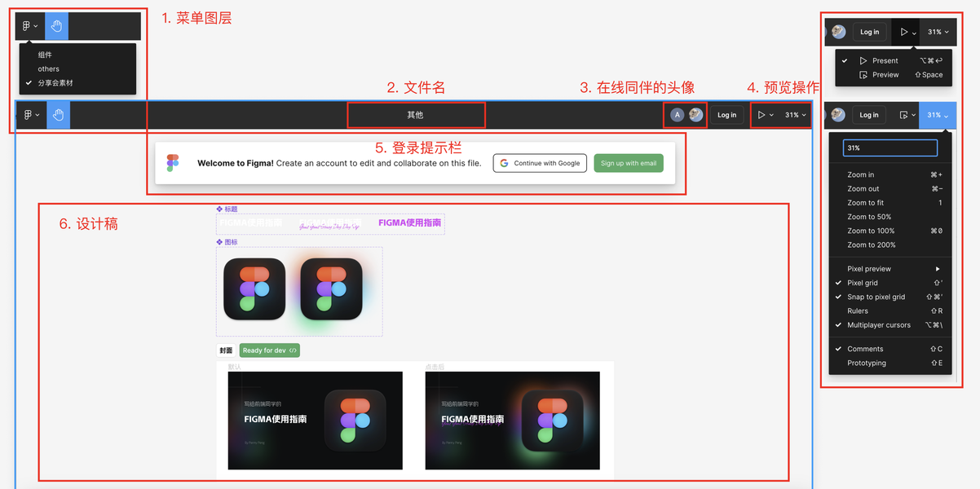Toggle Snap to pixel grid
This screenshot has width=980, height=489.
[890, 297]
